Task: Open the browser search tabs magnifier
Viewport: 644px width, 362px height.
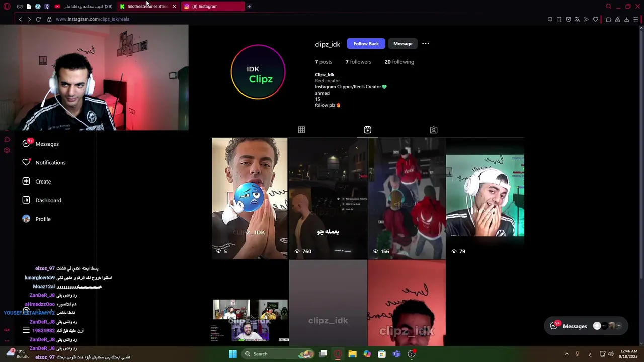Action: pos(608,6)
